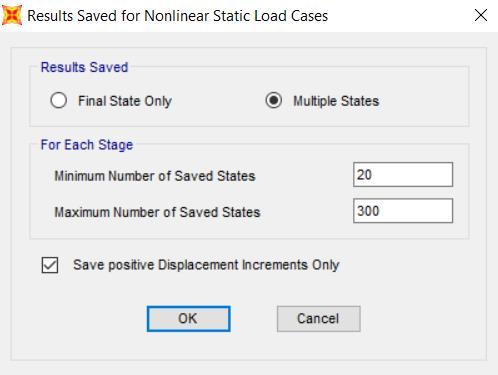
Task: Click the "Multiple States" label text
Action: pyautogui.click(x=336, y=101)
